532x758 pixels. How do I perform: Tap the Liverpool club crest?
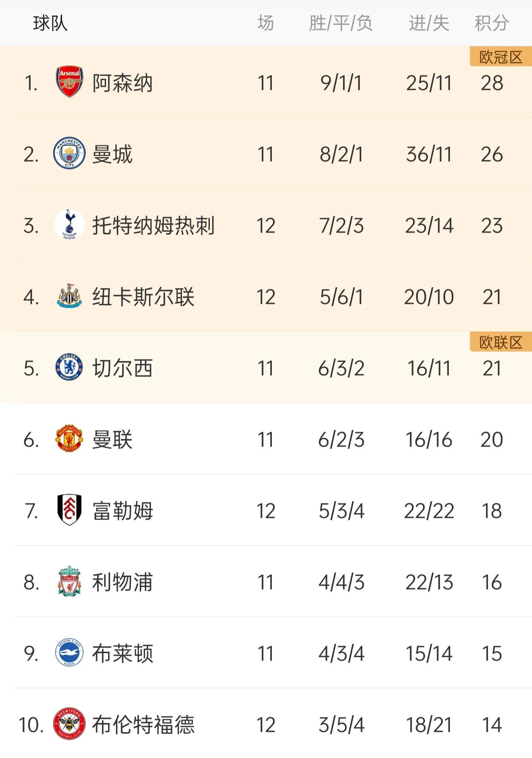[69, 581]
